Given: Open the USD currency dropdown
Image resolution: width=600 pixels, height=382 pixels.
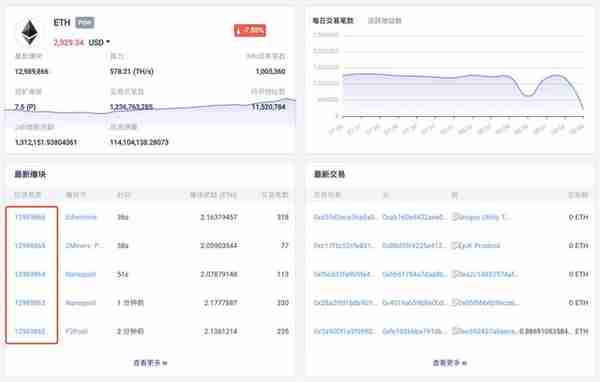Looking at the screenshot, I should coord(99,42).
